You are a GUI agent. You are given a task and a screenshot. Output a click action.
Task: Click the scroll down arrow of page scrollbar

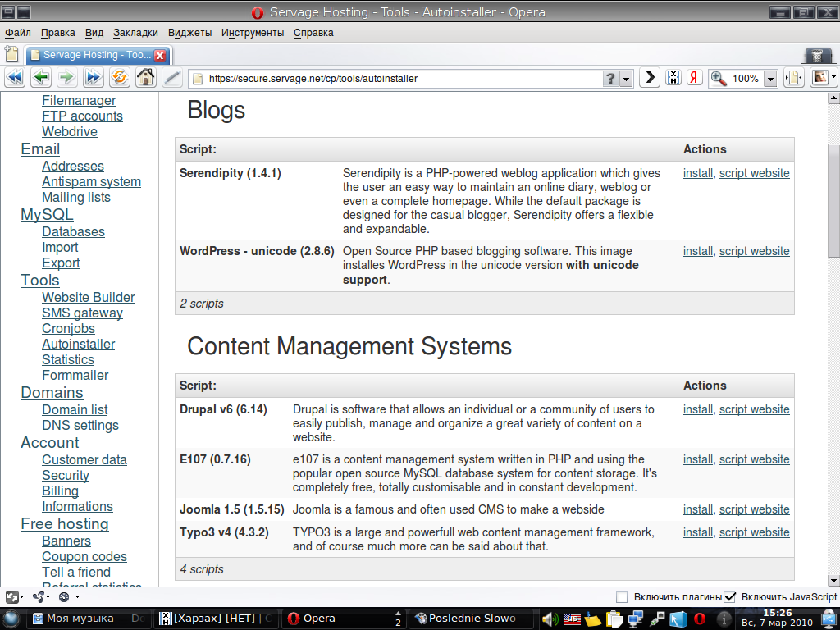pos(833,580)
